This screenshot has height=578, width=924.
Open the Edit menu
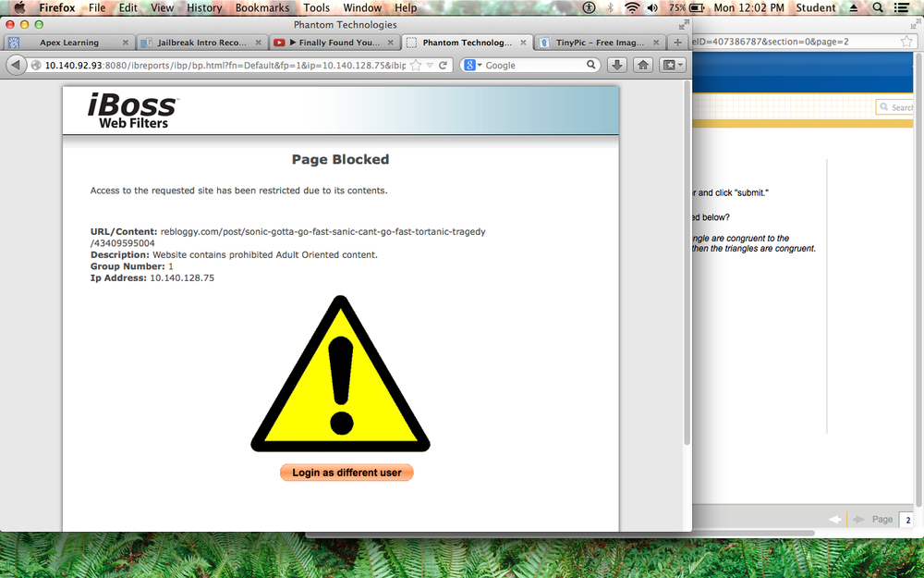point(128,7)
